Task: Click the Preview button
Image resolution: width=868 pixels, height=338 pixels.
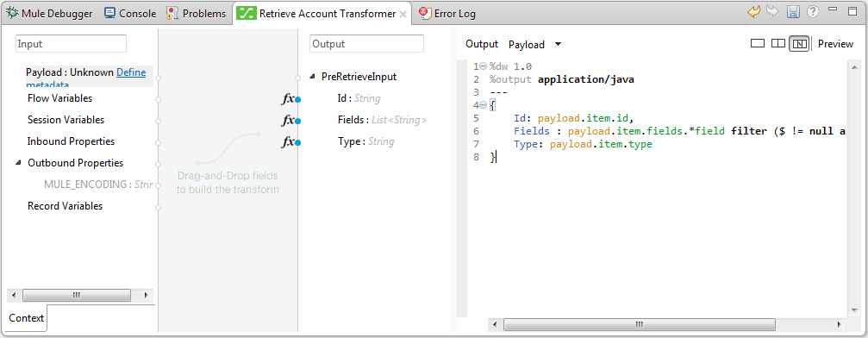Action: click(835, 44)
